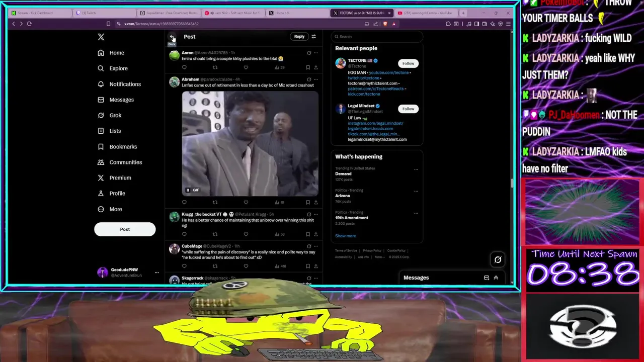Open more options on Abraham's post

316,79
